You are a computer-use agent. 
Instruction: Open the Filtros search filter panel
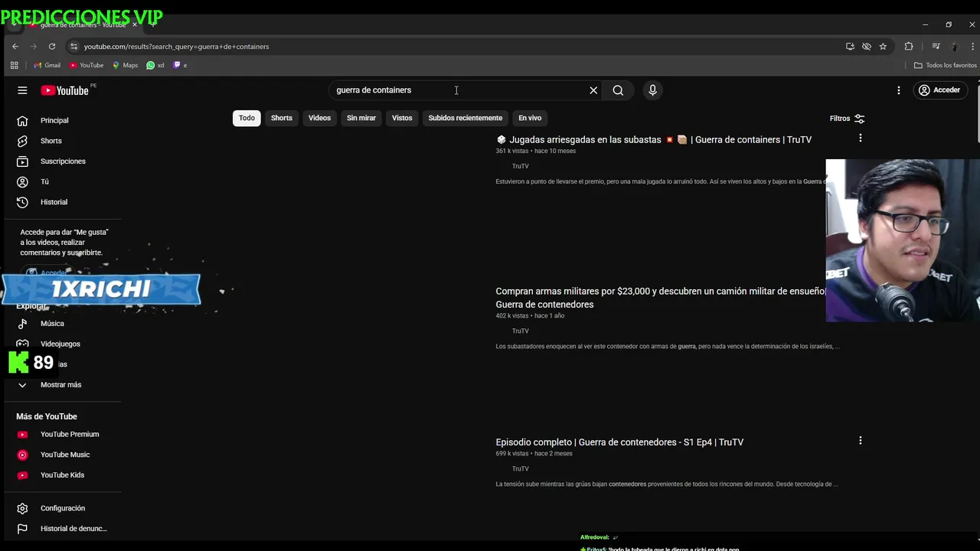(847, 119)
